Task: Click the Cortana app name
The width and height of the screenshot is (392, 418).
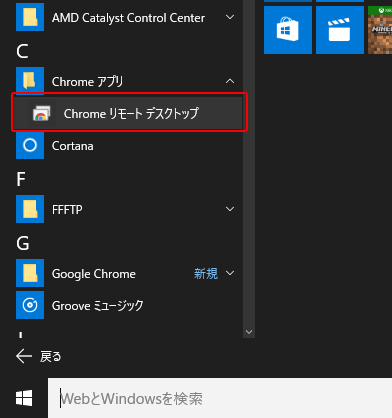Action: click(73, 146)
